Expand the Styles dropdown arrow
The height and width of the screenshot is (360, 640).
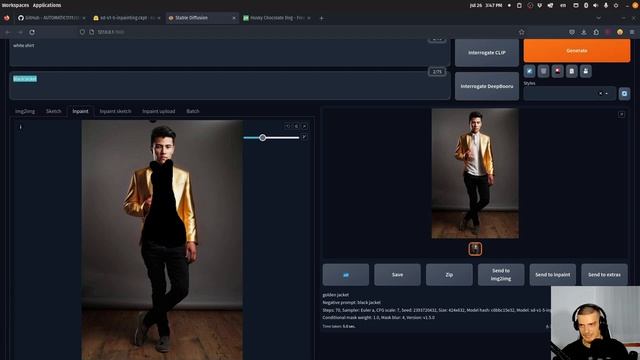click(x=607, y=93)
